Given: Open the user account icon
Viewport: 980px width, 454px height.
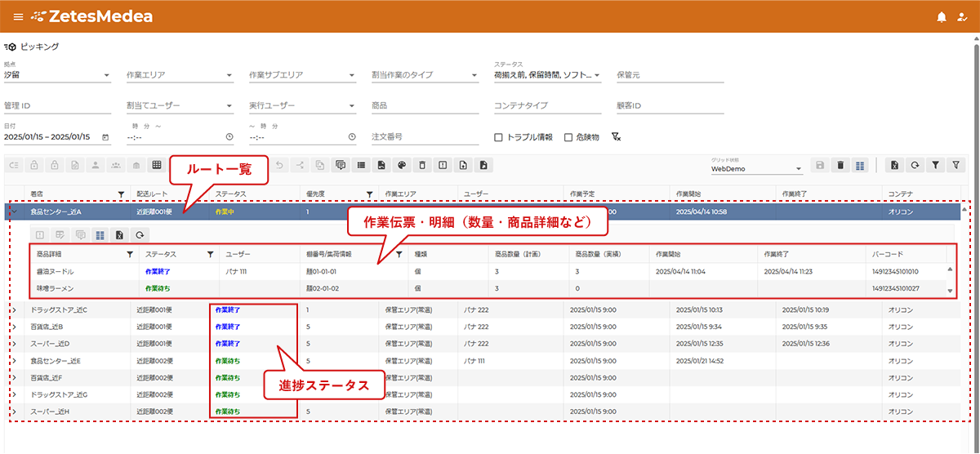Looking at the screenshot, I should pos(961,17).
